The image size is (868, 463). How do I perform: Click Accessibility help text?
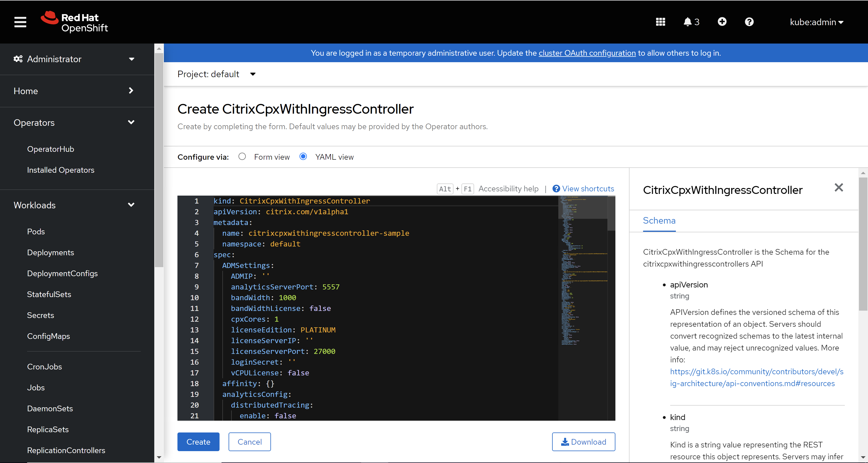pyautogui.click(x=508, y=189)
